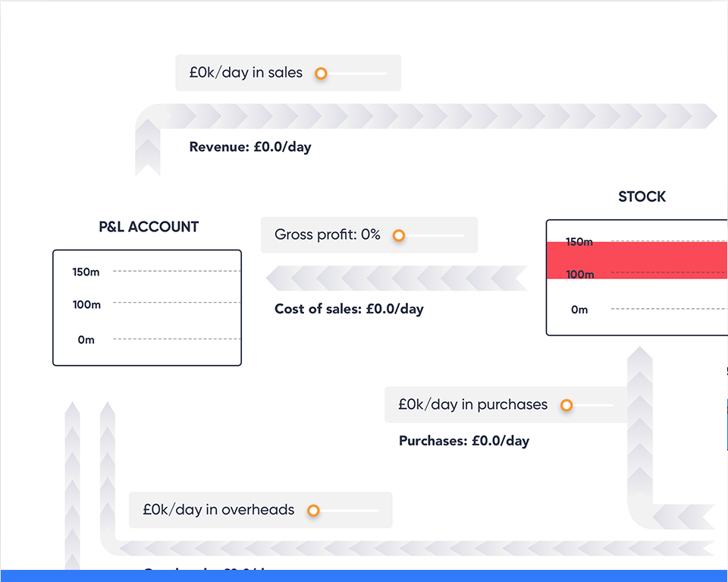Click the 100m gridline in the P&L chart
Viewport: 728px width, 582px height.
(x=176, y=303)
